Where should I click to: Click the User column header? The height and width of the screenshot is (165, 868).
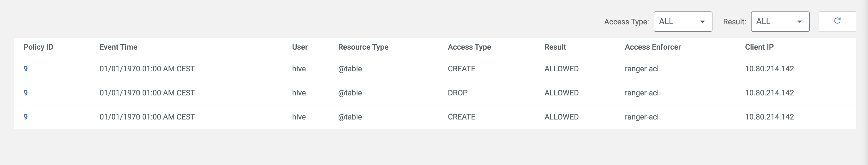[x=300, y=47]
